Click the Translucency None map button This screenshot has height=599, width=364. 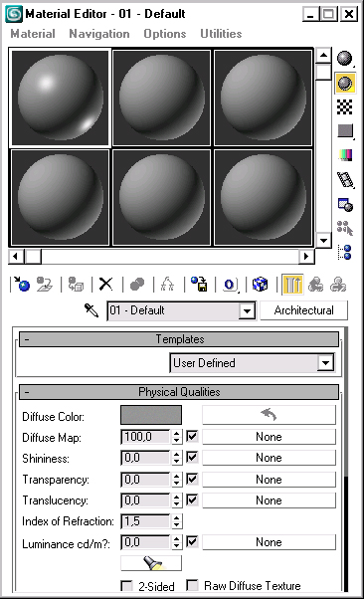click(269, 500)
